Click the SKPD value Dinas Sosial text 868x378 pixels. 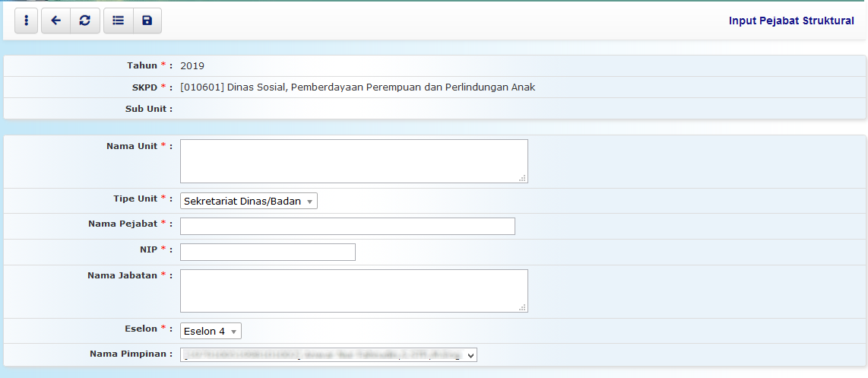coord(357,87)
